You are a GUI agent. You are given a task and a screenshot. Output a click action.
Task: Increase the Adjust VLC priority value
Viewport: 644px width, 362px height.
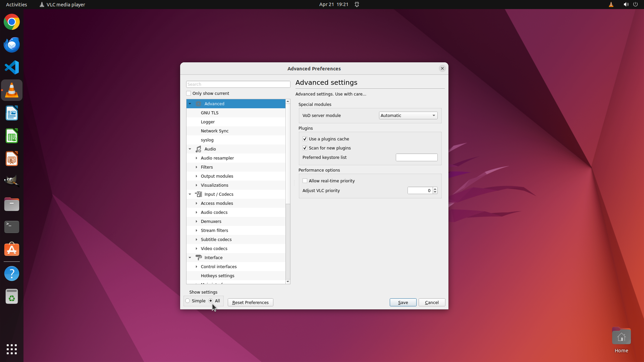435,189
